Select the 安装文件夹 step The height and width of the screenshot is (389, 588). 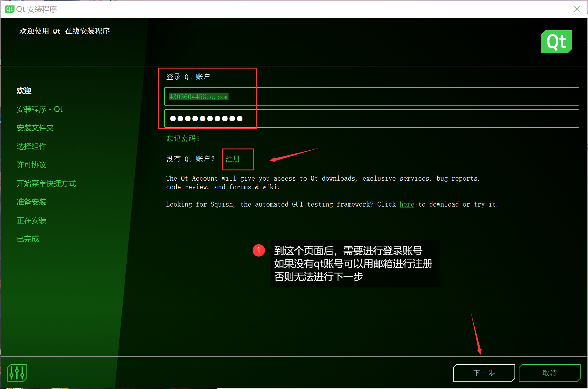pos(35,128)
